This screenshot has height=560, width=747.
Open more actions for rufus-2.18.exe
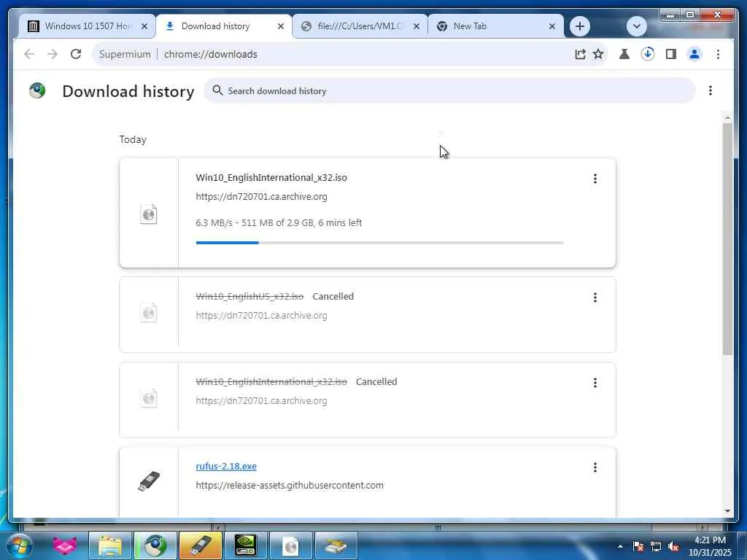595,467
